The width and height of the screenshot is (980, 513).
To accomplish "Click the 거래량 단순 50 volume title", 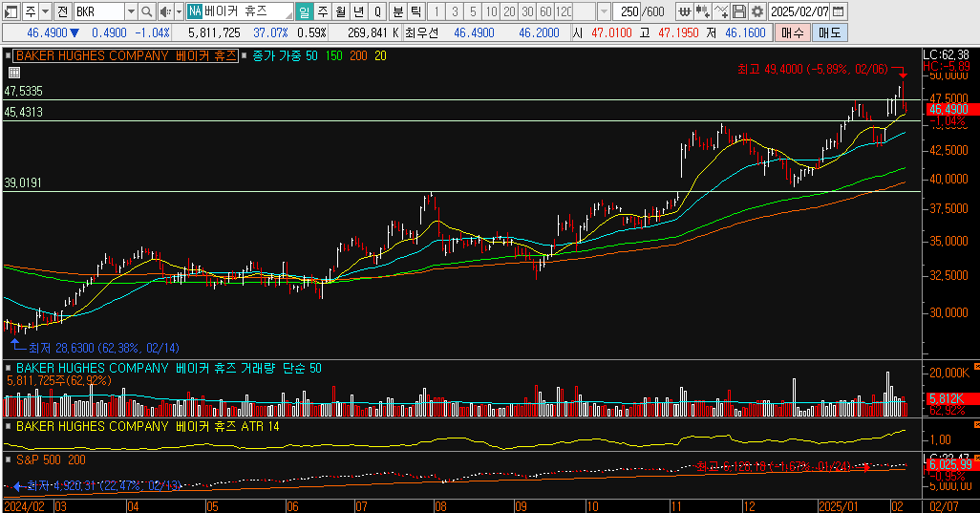I will 169,369.
